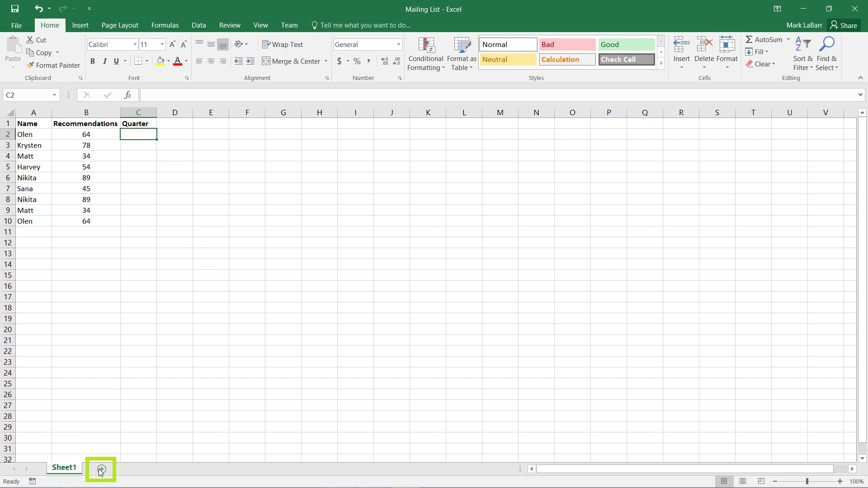Viewport: 868px width, 488px height.
Task: Open the Home ribbon tab
Action: 49,25
